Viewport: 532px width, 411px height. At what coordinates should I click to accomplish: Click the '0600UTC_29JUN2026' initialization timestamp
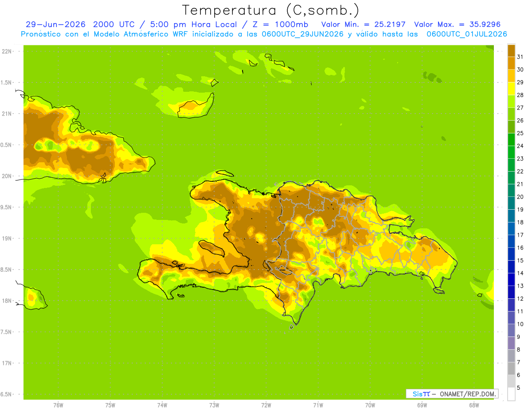pyautogui.click(x=303, y=34)
